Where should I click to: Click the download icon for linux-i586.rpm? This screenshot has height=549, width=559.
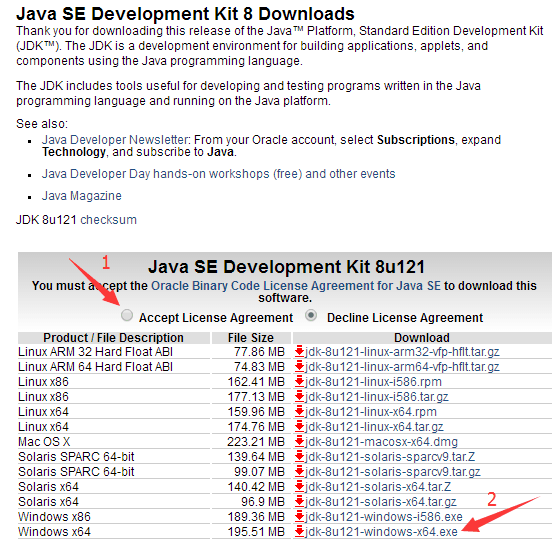tap(299, 381)
